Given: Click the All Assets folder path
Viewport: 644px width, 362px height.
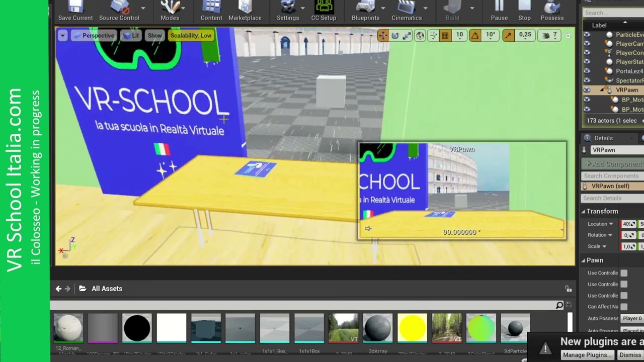Looking at the screenshot, I should pos(107,289).
